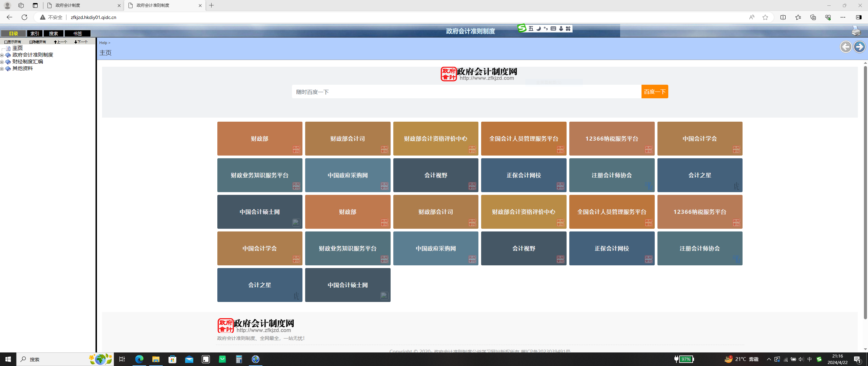Screen dimensions: 868x366
Task: Open the workspaces icon in the title bar
Action: click(21, 5)
